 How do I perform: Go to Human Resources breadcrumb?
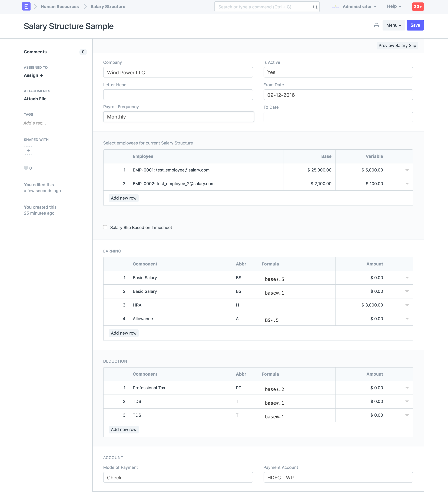[59, 7]
